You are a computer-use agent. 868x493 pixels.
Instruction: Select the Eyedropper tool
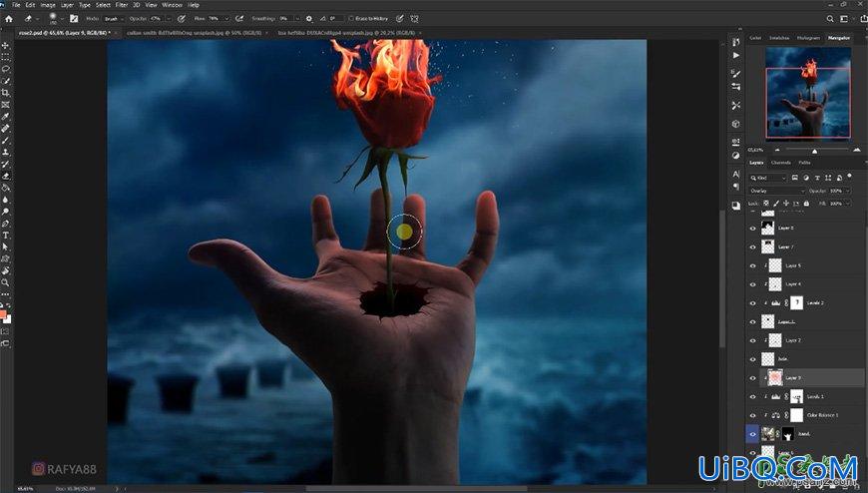point(6,117)
